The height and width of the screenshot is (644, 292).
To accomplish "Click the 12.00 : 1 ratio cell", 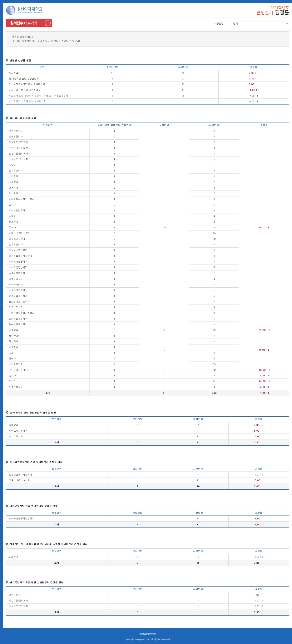I will pos(264,370).
